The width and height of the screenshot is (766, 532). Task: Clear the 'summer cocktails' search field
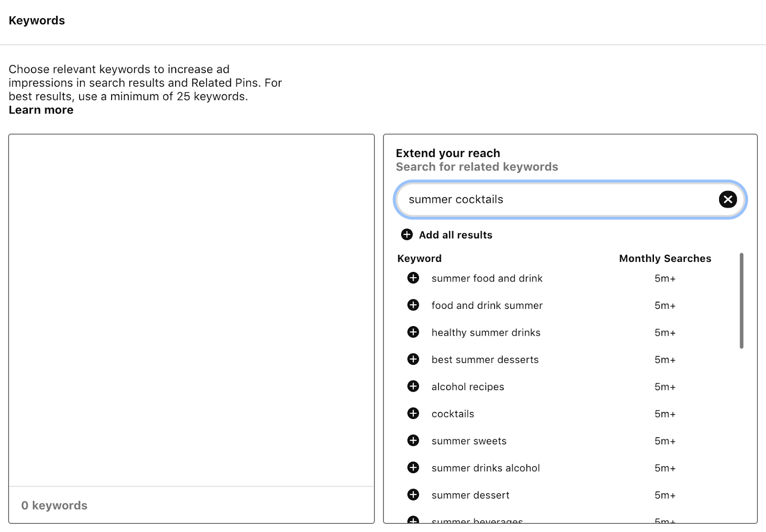(728, 199)
